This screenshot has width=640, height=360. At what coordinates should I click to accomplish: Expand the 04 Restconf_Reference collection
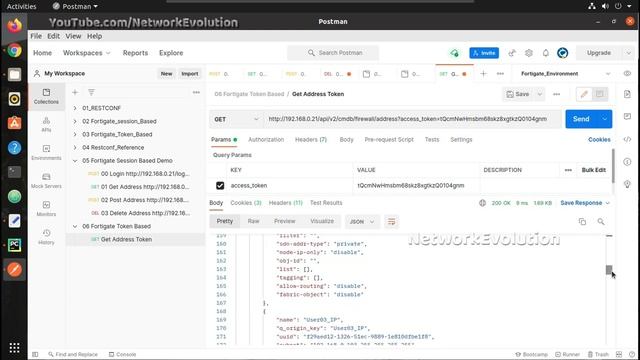point(75,147)
